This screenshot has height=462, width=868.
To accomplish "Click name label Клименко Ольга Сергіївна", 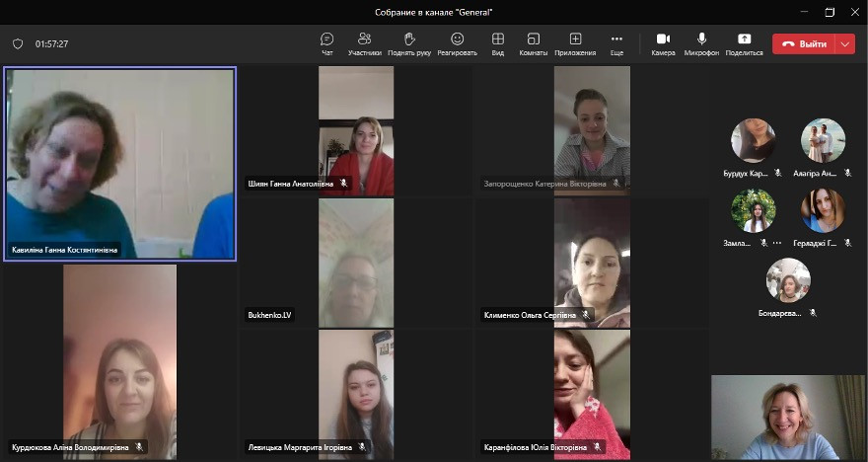I will click(530, 315).
